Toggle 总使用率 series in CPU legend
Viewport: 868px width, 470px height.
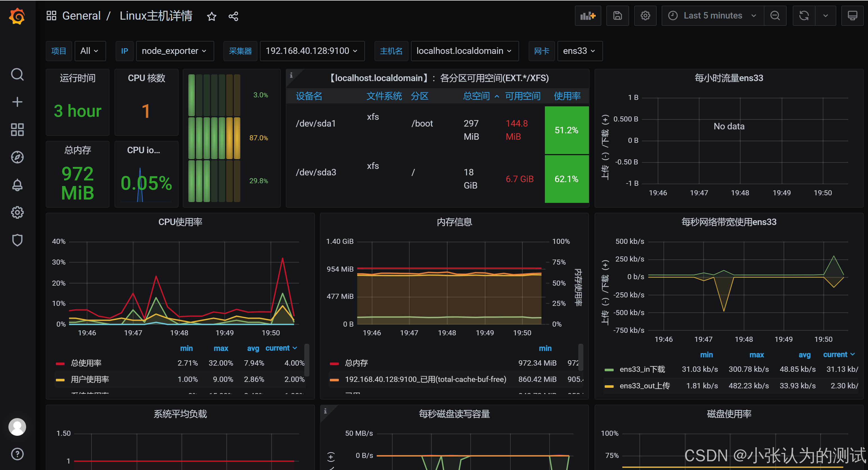[86, 363]
